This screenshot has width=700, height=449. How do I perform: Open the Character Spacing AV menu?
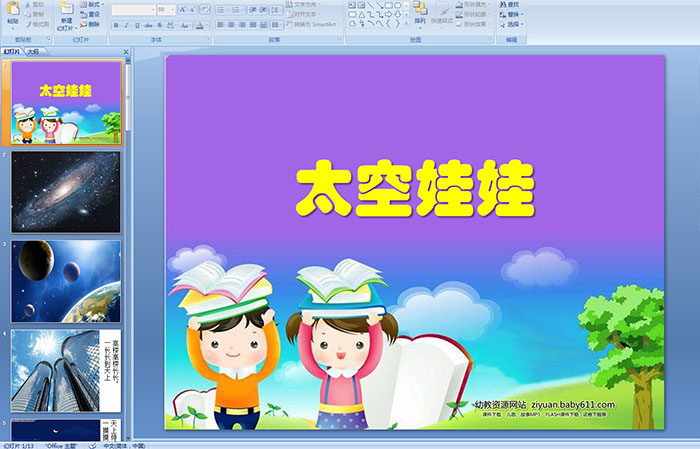coord(171,25)
